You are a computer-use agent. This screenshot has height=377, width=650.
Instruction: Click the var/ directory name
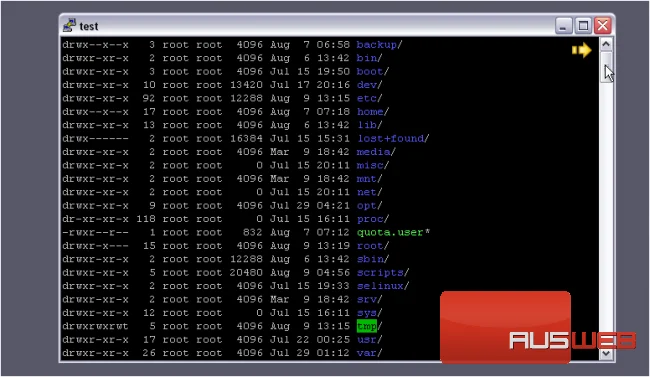coord(369,353)
